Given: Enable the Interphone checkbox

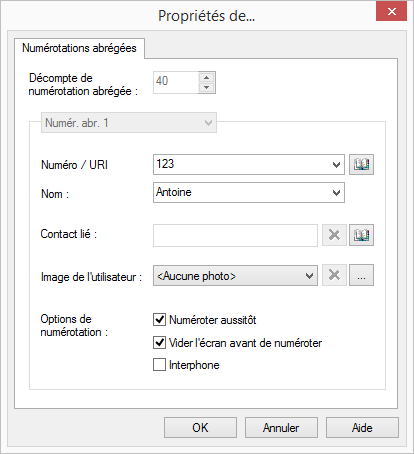Looking at the screenshot, I should point(159,364).
